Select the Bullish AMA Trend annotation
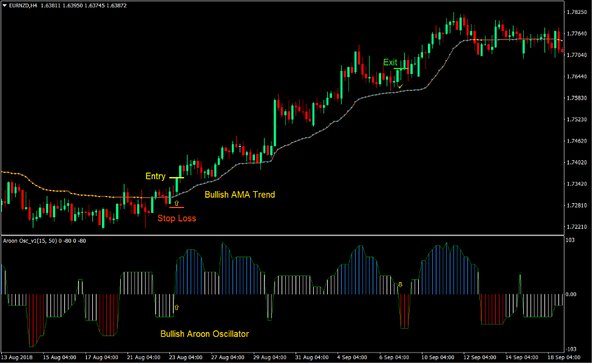The height and width of the screenshot is (364, 593). point(239,195)
